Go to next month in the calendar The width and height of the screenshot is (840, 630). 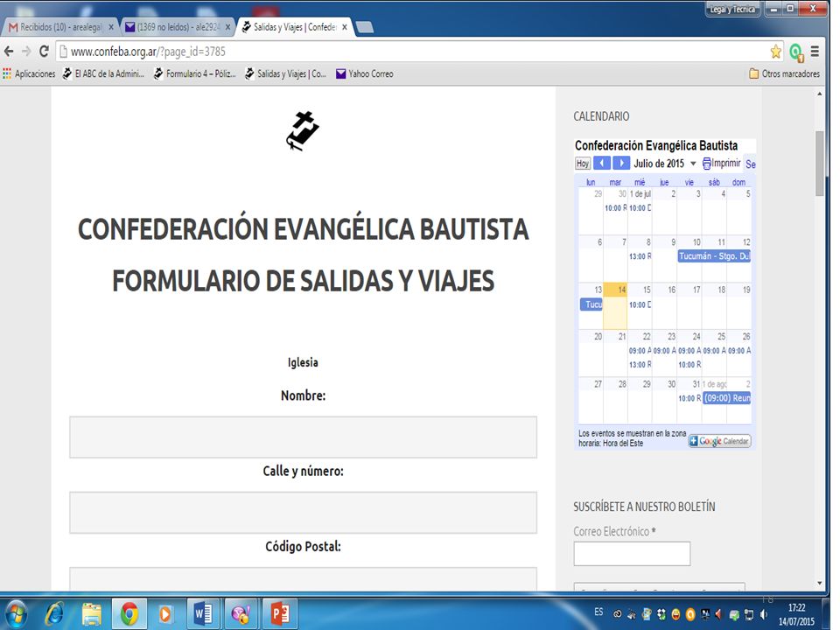pos(621,163)
